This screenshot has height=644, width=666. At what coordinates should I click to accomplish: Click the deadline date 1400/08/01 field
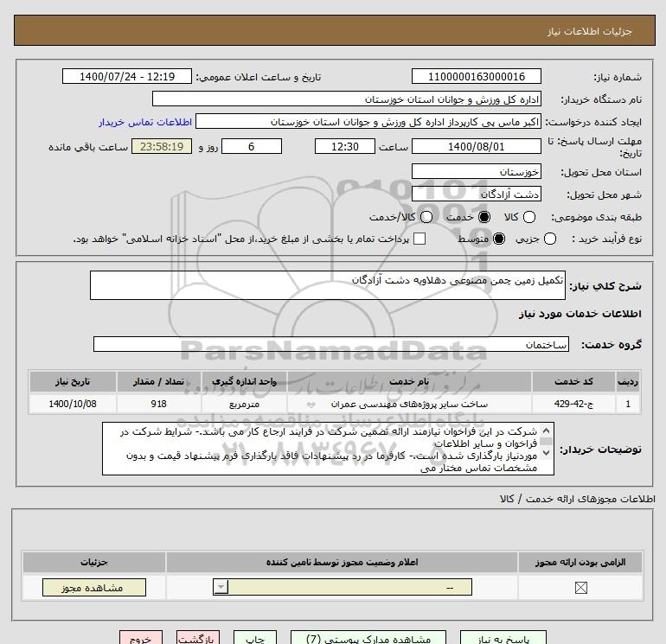coord(476,146)
